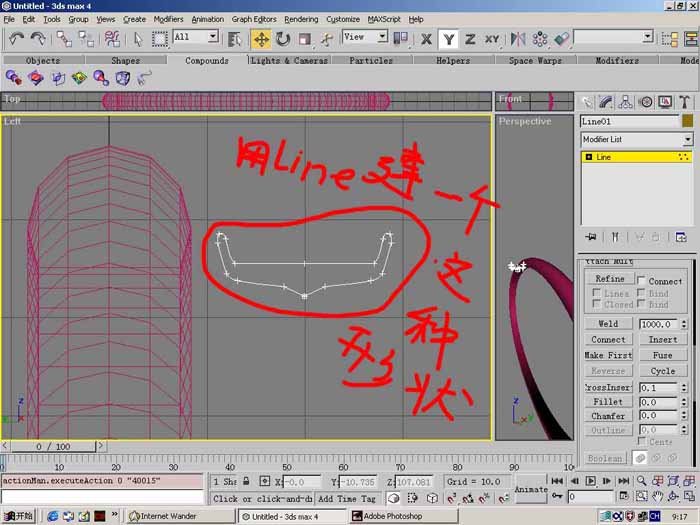Screen dimensions: 700x525
Task: Open the MAXScript menu
Action: click(x=384, y=19)
